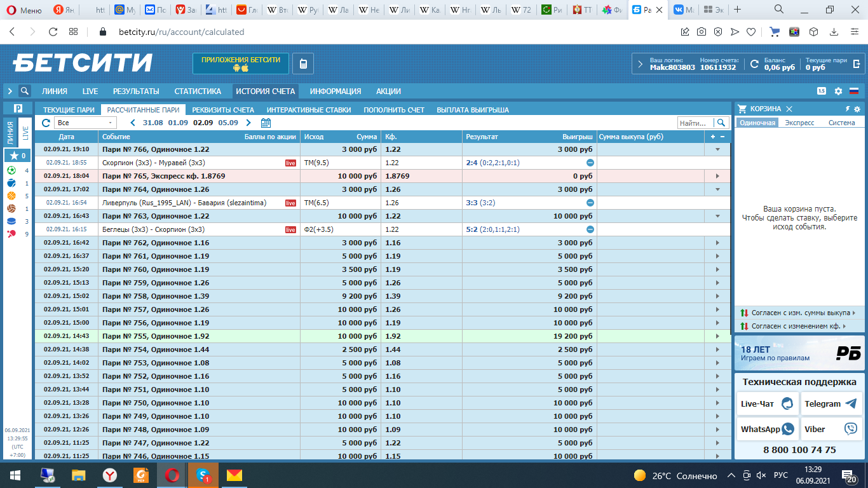Open the Результаты menu item
This screenshot has width=868, height=488.
coord(136,91)
